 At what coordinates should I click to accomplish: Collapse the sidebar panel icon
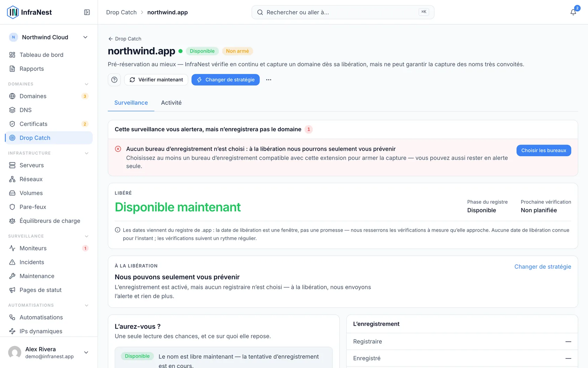point(87,12)
